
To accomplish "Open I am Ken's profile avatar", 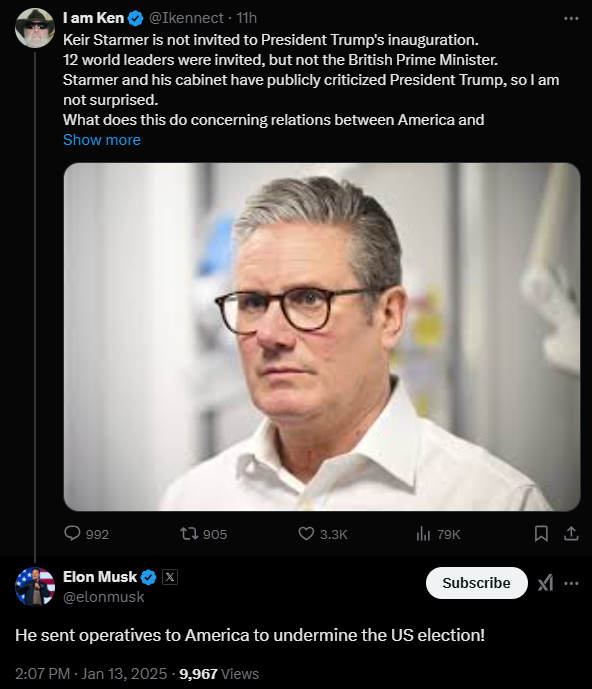I will [35, 28].
